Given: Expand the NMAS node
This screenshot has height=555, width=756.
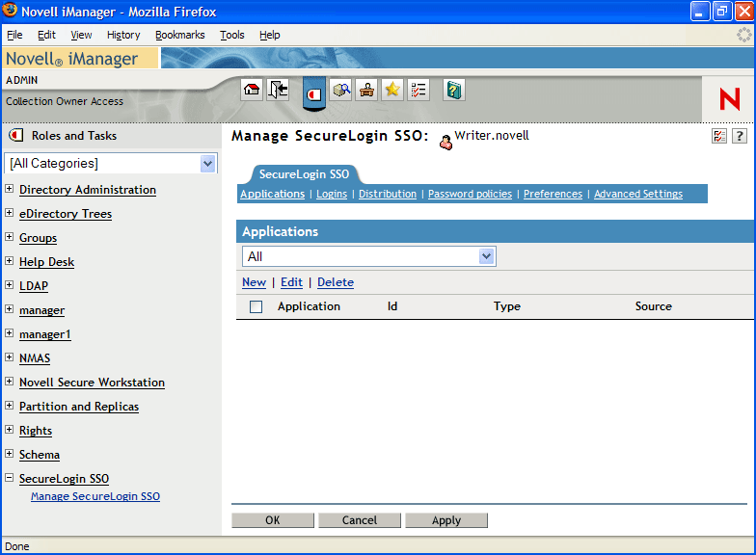Looking at the screenshot, I should click(x=10, y=357).
